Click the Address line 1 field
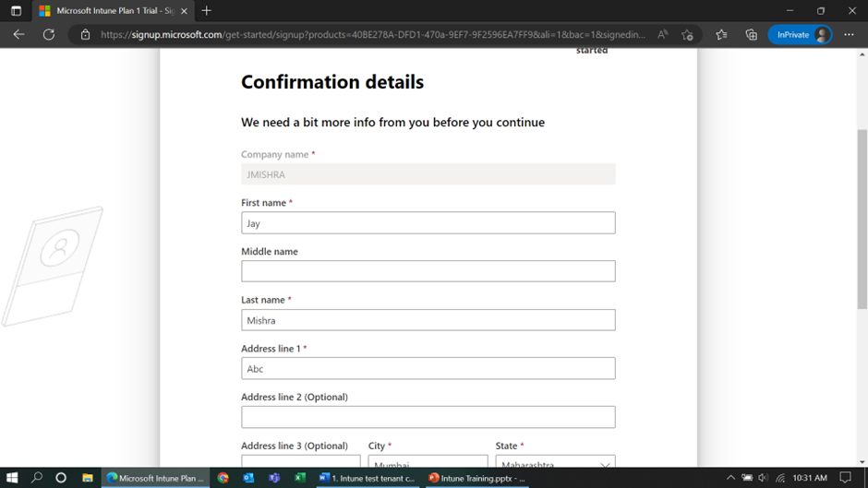This screenshot has height=488, width=868. pos(428,368)
